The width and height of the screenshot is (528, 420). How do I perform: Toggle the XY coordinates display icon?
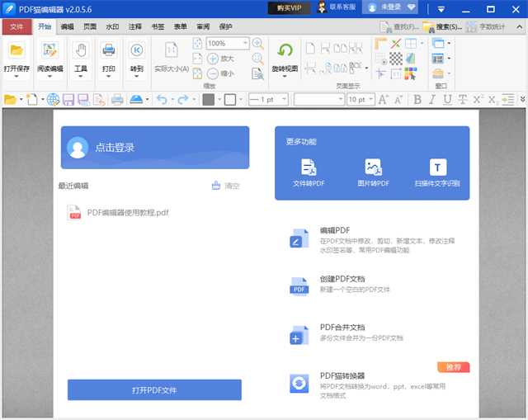396,73
